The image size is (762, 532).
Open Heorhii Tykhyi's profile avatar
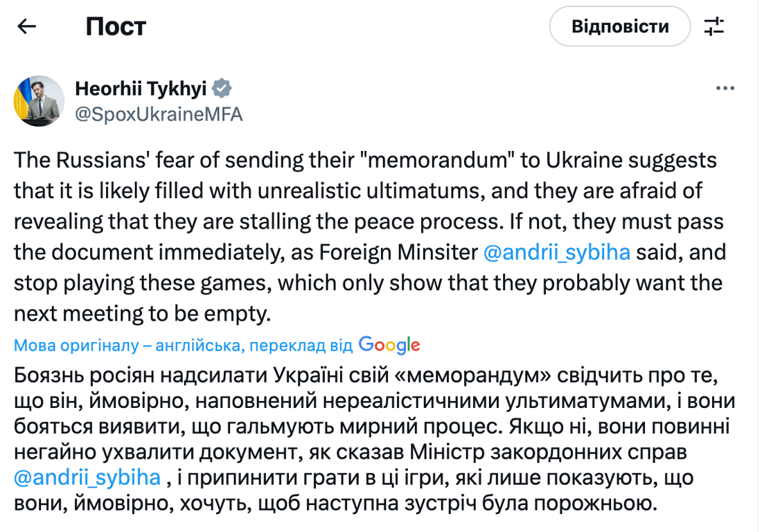pos(39,100)
